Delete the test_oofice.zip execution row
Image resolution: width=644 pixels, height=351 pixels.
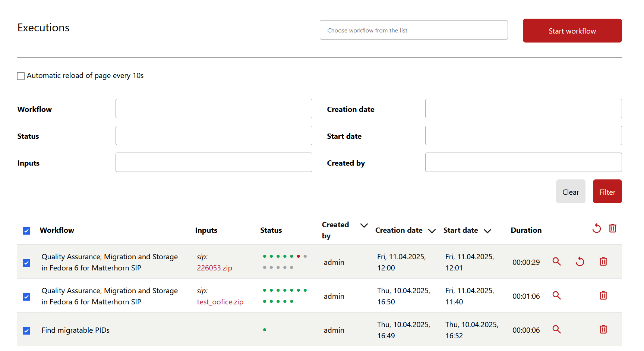click(603, 295)
